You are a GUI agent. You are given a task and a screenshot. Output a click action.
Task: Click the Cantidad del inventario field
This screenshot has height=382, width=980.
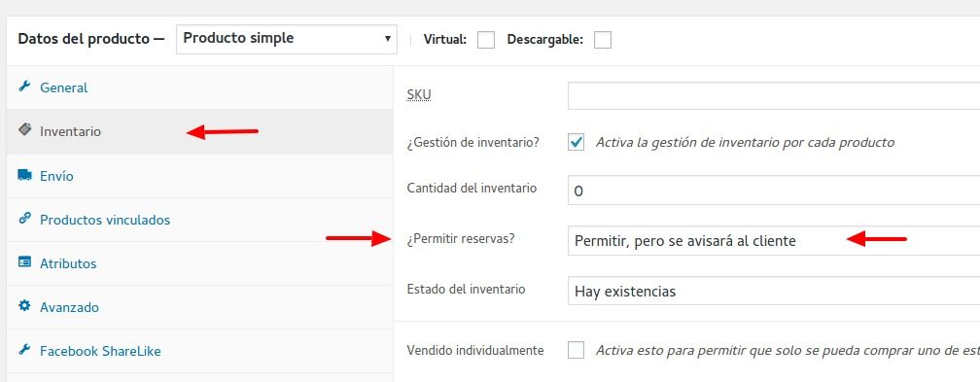tap(774, 191)
